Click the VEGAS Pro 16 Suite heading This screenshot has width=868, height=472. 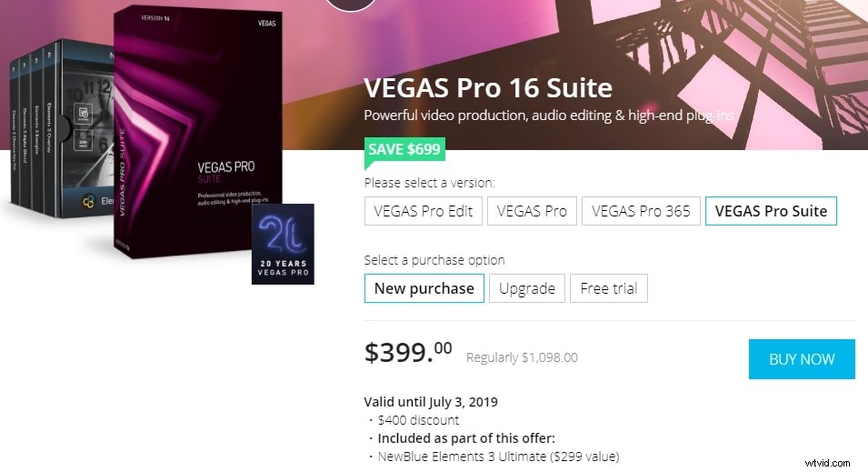(488, 87)
